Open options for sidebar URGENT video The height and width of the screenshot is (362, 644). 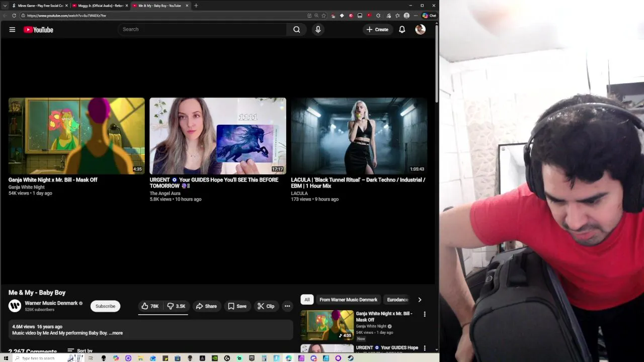click(x=425, y=348)
